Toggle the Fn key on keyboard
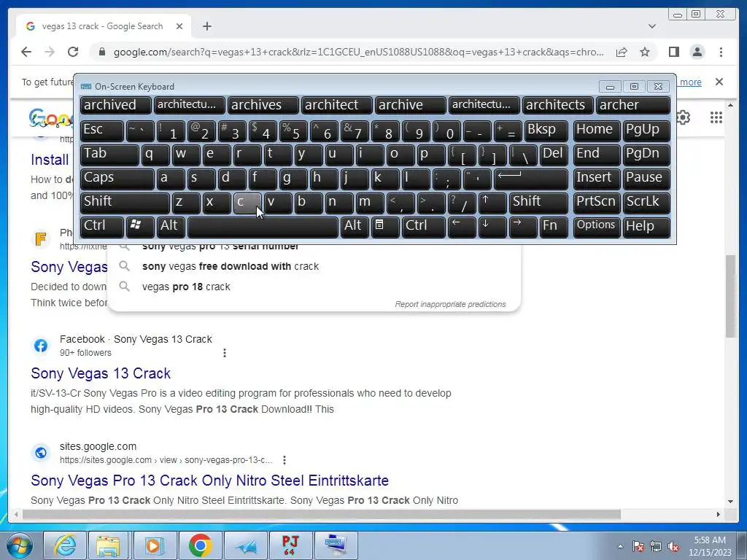 click(554, 226)
